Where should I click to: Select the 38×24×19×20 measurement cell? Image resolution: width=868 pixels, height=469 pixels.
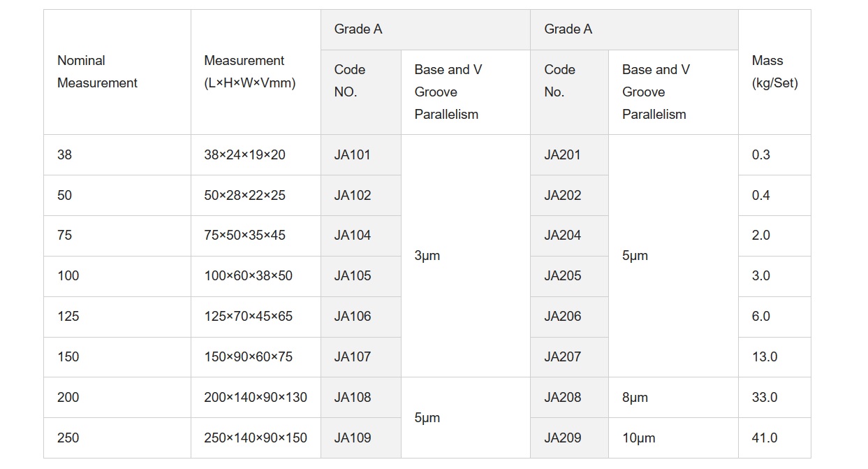click(x=256, y=154)
